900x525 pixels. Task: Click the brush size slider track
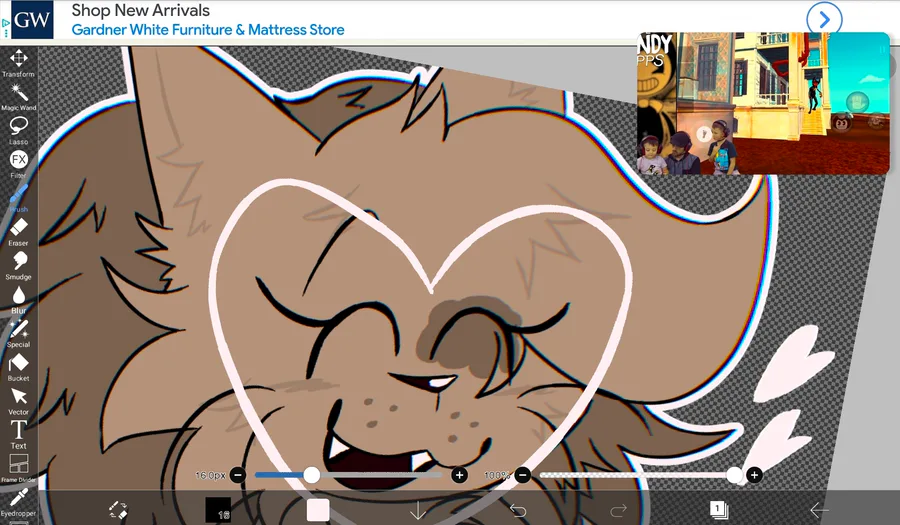coord(348,475)
